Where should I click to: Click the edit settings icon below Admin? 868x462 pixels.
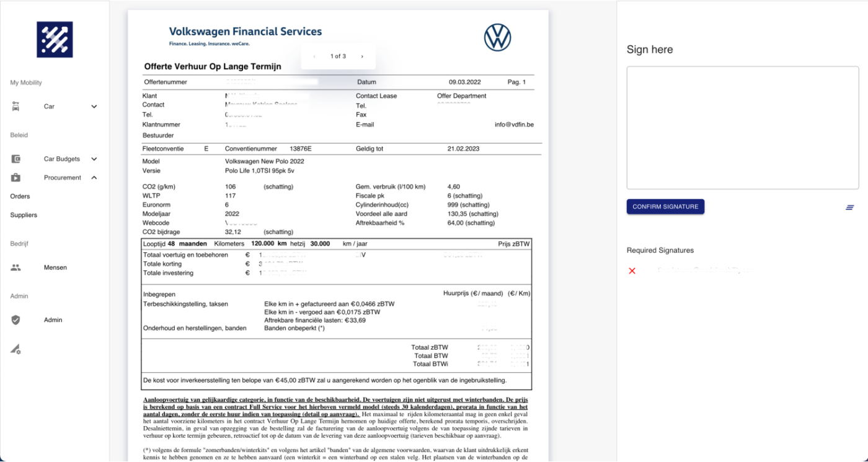point(15,350)
